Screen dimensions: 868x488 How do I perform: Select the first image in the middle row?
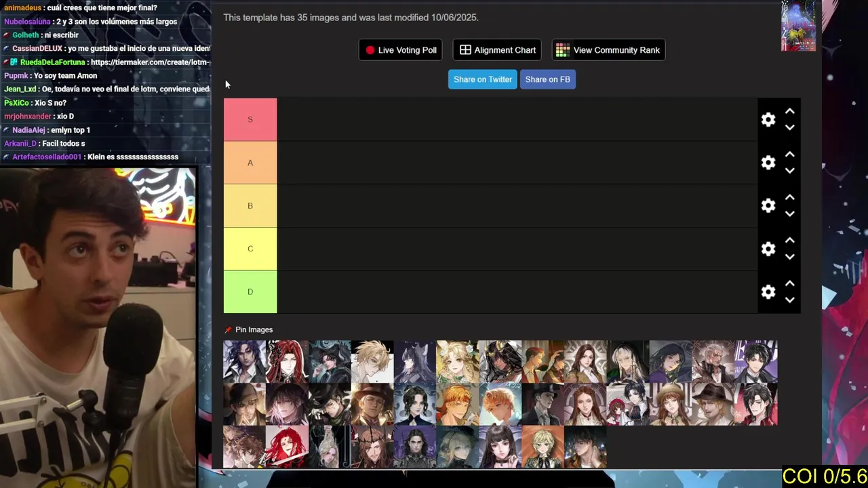(x=245, y=404)
